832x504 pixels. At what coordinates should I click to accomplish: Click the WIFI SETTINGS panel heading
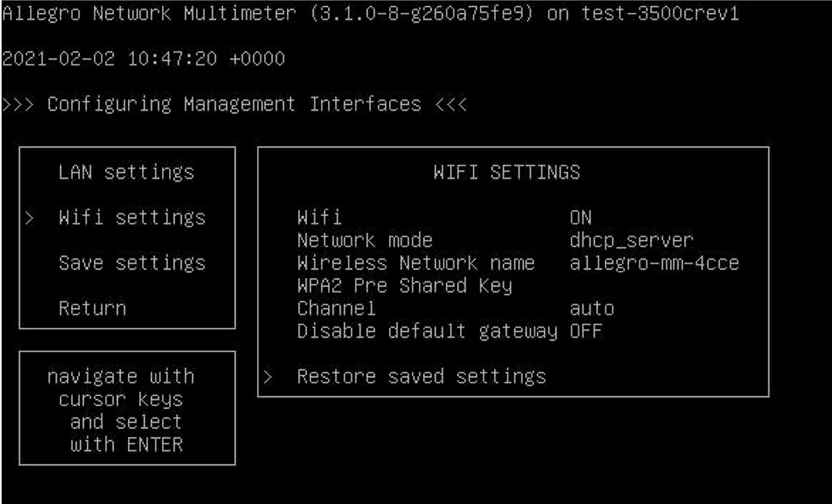click(x=506, y=172)
